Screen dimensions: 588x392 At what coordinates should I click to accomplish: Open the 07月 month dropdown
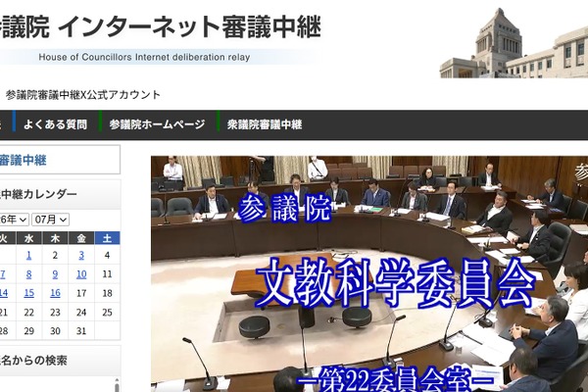(x=50, y=220)
